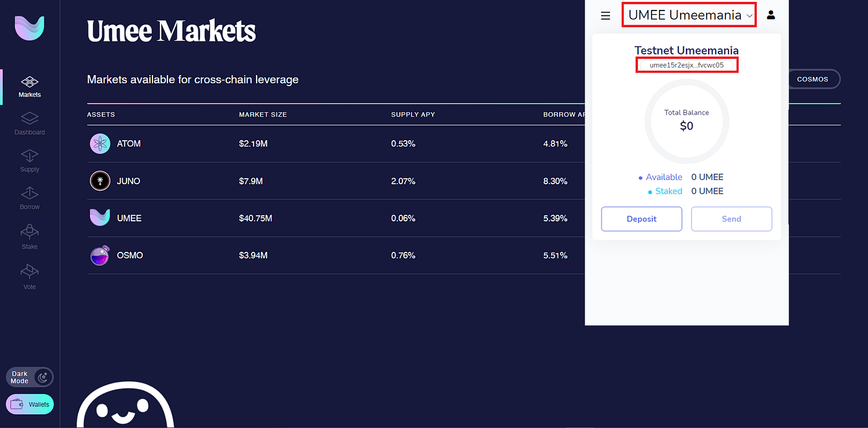Click the Umee logo in the sidebar
This screenshot has width=868, height=428.
(30, 28)
